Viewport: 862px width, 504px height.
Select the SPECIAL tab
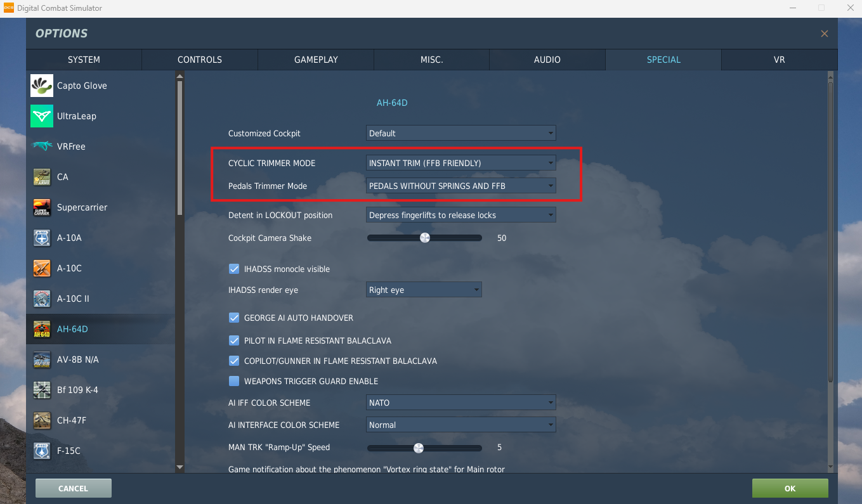click(663, 60)
